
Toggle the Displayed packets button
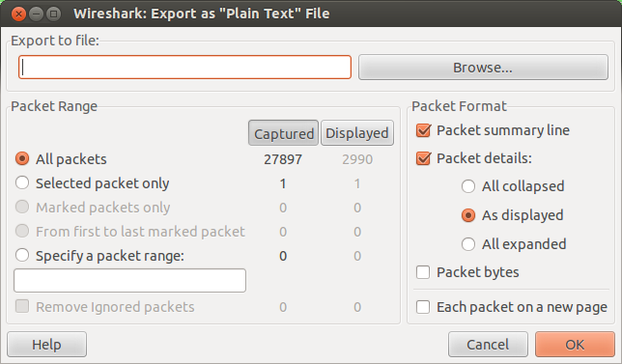[357, 133]
